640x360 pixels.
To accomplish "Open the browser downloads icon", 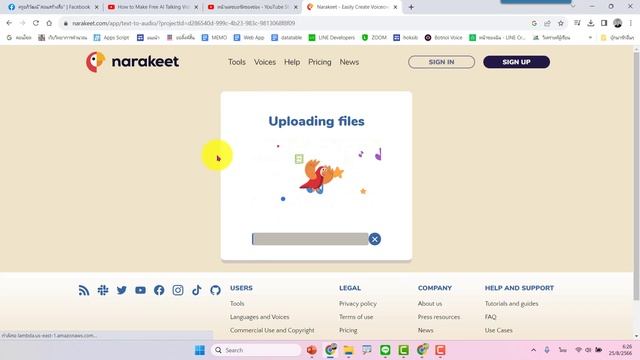I will (591, 23).
